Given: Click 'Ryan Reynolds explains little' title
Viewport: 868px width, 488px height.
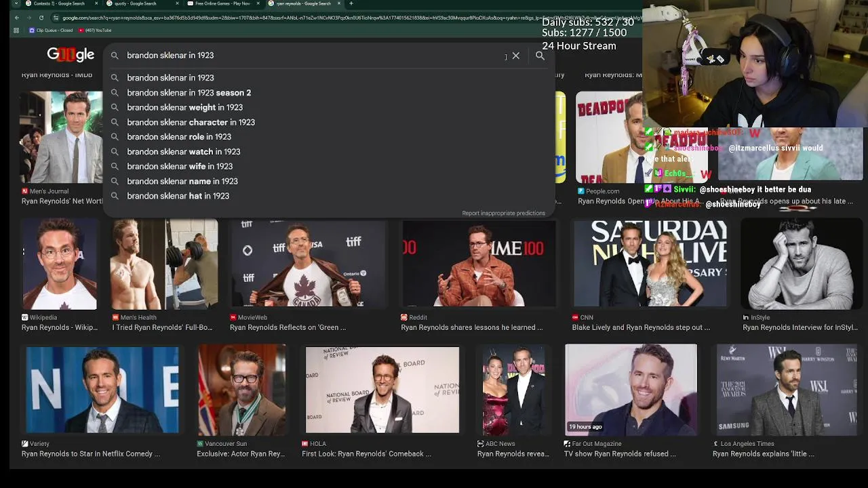Looking at the screenshot, I should tap(764, 453).
